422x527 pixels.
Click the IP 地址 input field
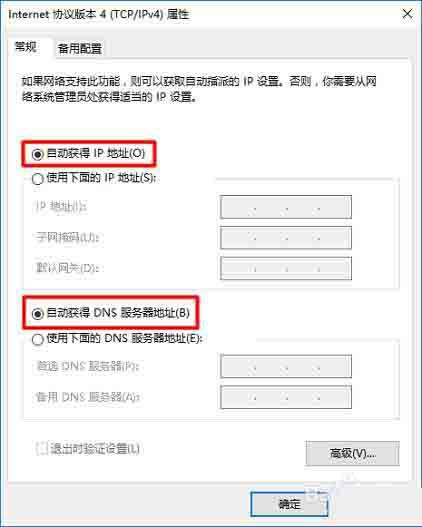286,207
